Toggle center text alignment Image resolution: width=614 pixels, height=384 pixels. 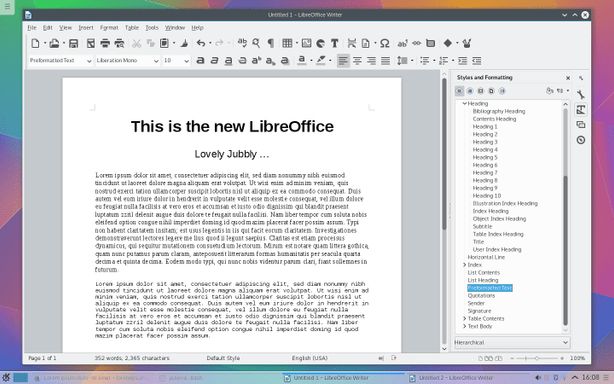pos(357,61)
